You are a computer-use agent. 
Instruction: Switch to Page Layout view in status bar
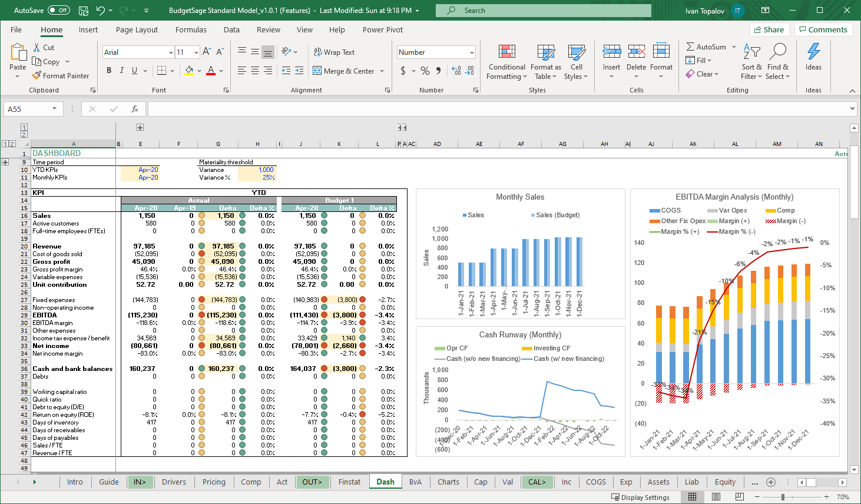click(716, 497)
